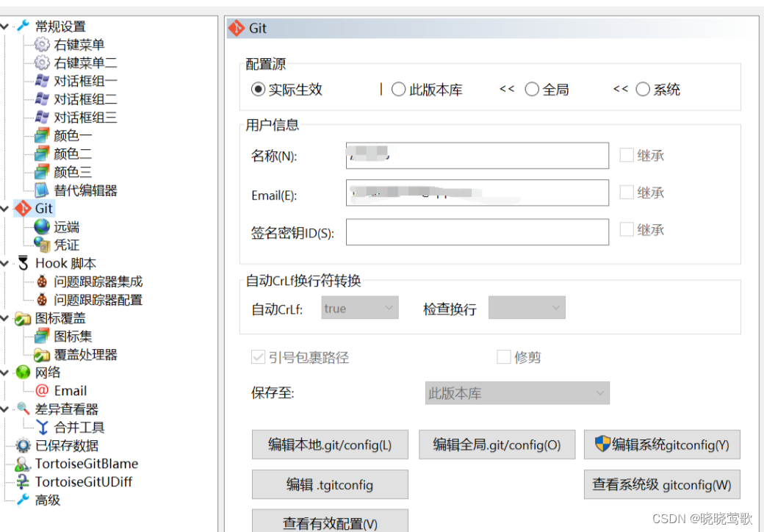
Task: Open 替代编辑器 settings page label
Action: tap(85, 190)
